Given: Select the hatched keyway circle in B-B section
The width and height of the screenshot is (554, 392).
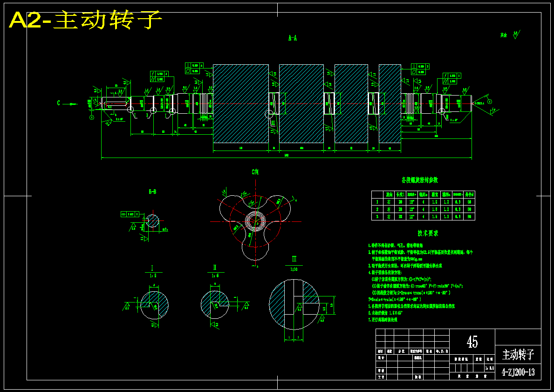Looking at the screenshot, I should [x=153, y=221].
